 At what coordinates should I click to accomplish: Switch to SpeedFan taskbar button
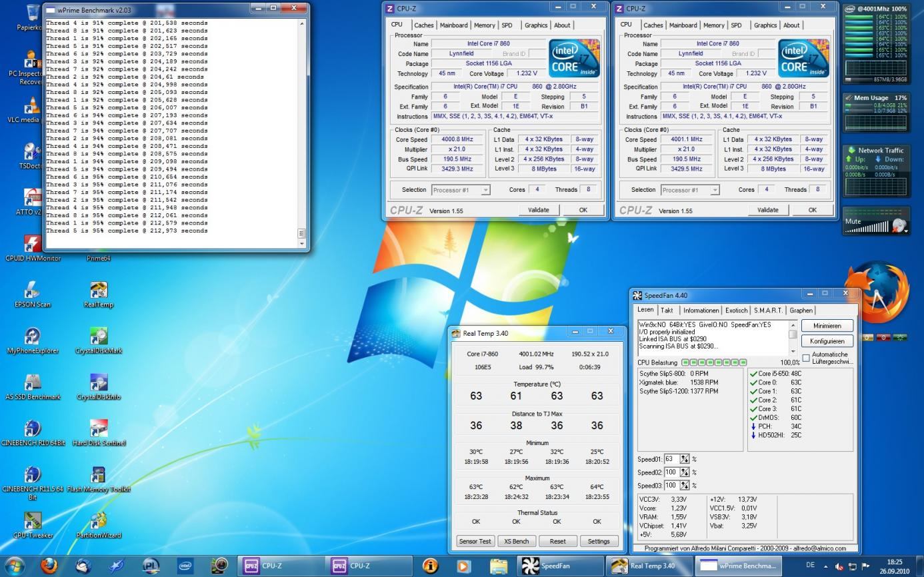click(561, 566)
